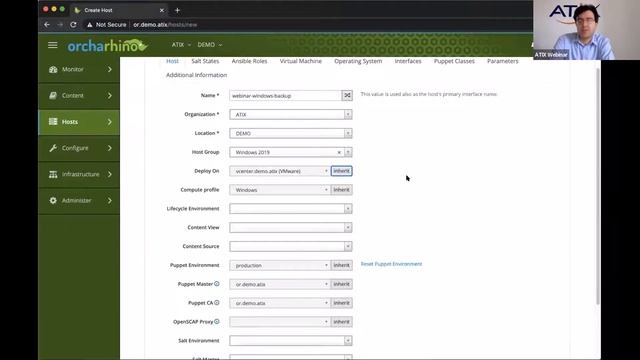Open the OpenSCAP Proxy dropdown
Viewport: 640px width, 360px height.
coord(280,322)
